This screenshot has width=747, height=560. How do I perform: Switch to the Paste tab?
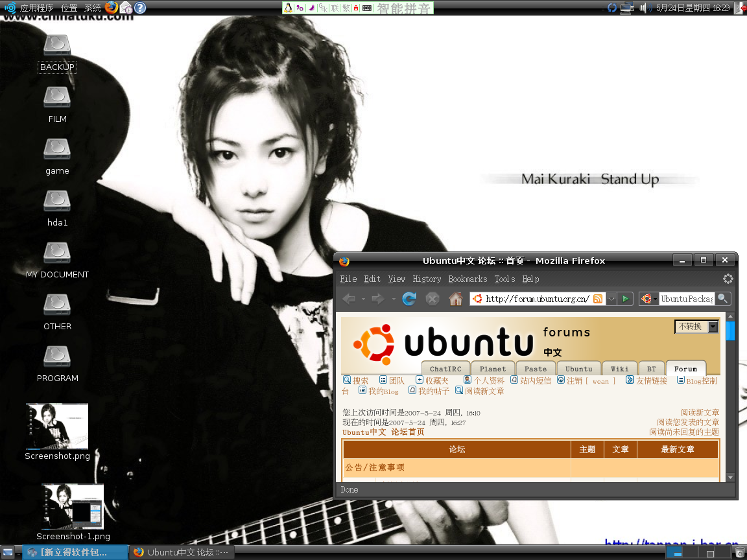click(x=536, y=369)
